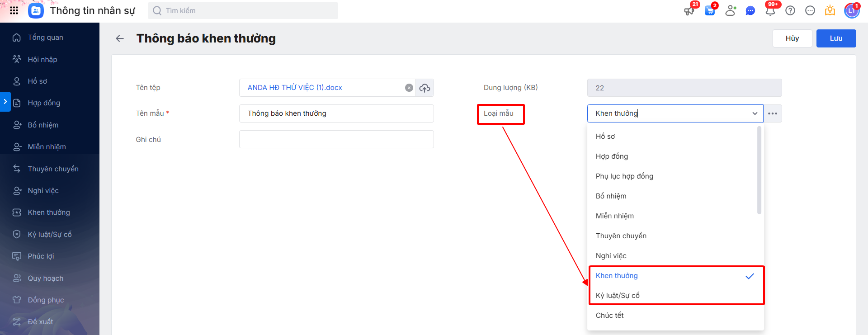Expand the sidebar with the blue chevron
868x335 pixels.
pos(5,102)
